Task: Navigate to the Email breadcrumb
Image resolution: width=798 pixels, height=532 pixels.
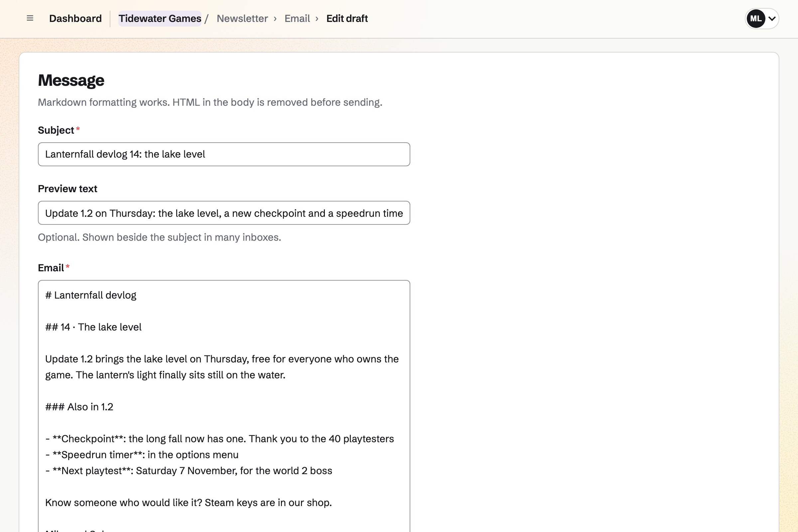Action: 297,18
